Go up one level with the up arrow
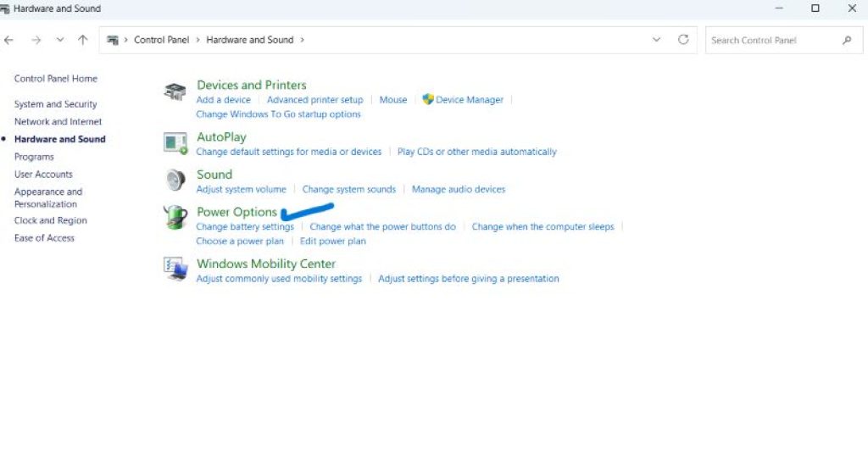Image resolution: width=868 pixels, height=450 pixels. 82,40
